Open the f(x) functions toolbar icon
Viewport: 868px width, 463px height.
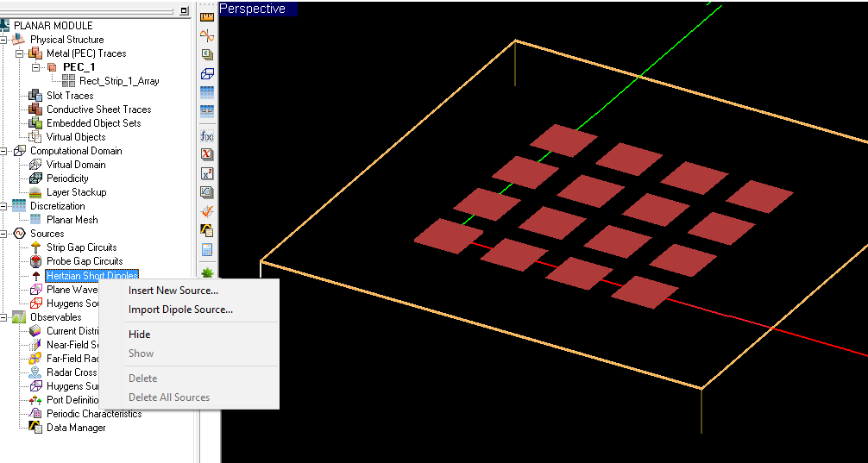(x=207, y=135)
